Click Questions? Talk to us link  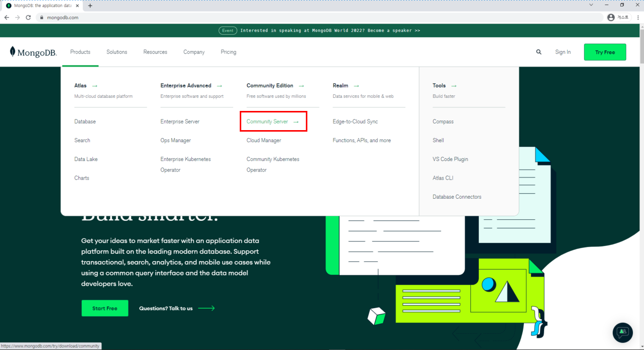[x=177, y=308]
